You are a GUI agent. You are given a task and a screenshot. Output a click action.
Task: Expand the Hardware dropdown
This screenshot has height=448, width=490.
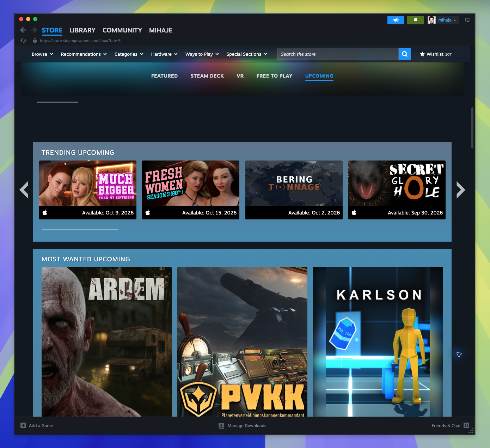click(x=164, y=54)
